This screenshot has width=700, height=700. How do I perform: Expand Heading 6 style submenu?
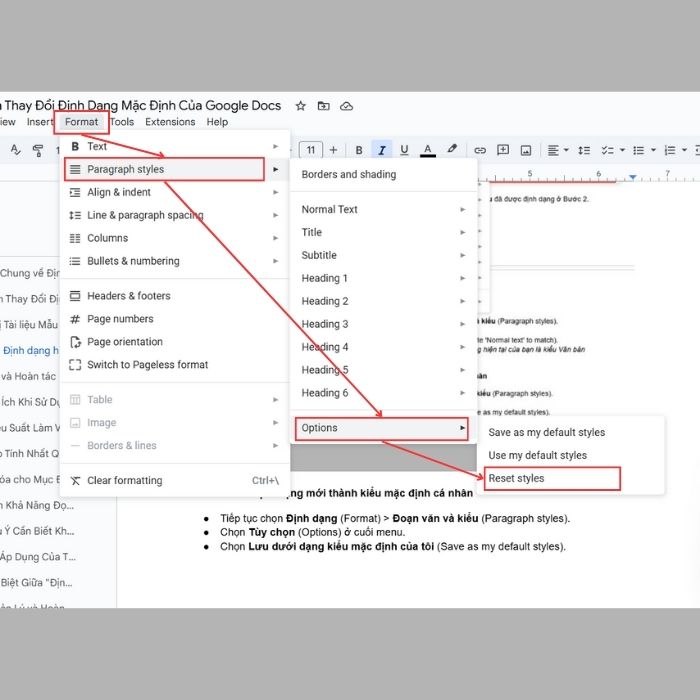point(383,393)
